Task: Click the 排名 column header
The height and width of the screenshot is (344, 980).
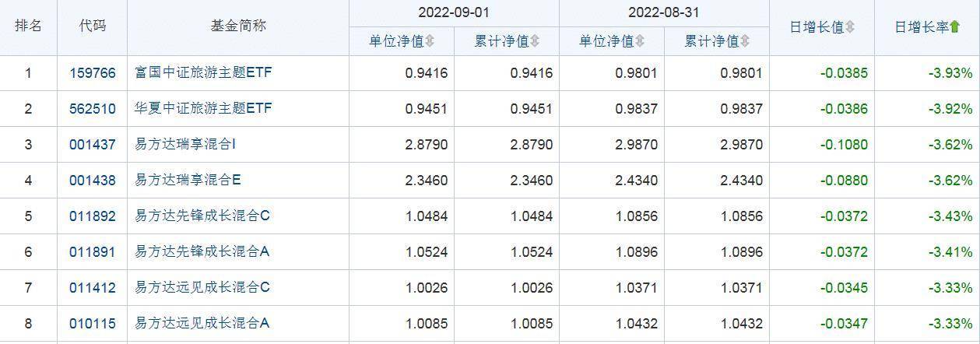Action: click(28, 26)
